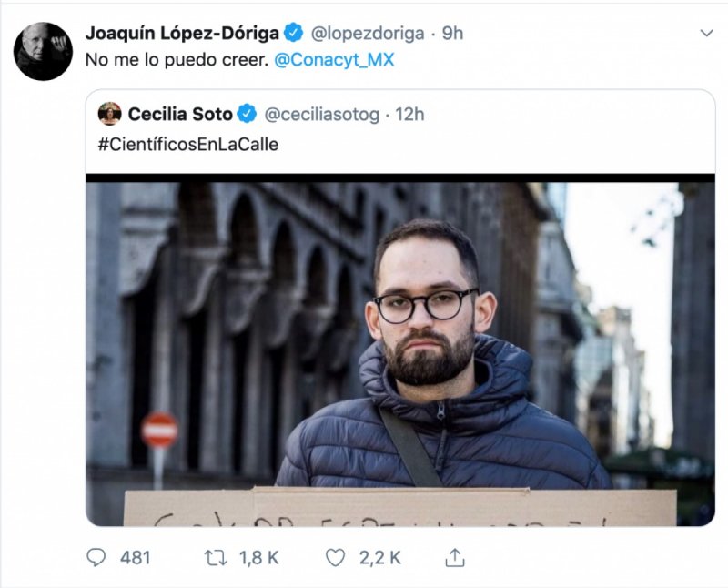The width and height of the screenshot is (728, 588).
Task: Expand the tweet options chevron menu
Action: (x=707, y=34)
